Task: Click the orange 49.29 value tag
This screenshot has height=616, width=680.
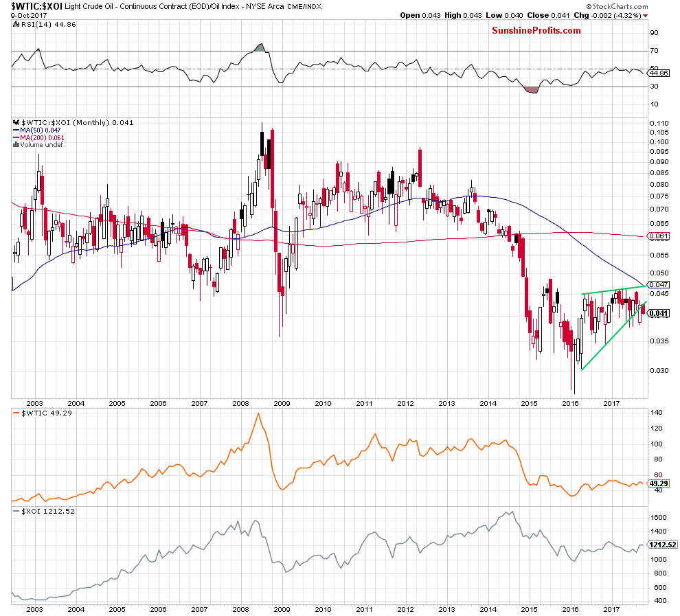Action: [x=659, y=483]
